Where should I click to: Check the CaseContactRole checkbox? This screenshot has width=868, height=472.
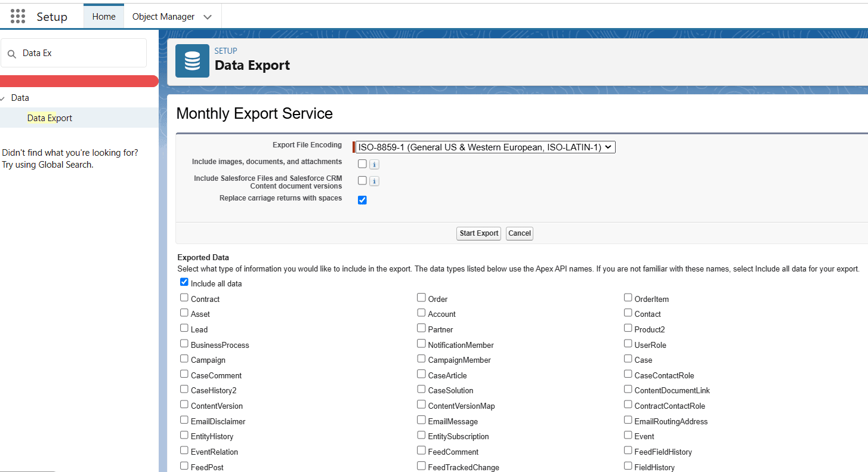[628, 374]
